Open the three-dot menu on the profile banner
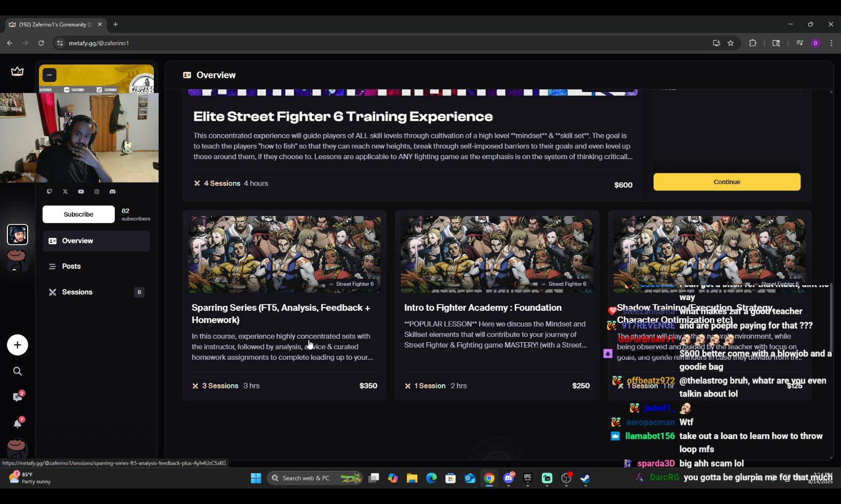The image size is (841, 504). tap(50, 75)
